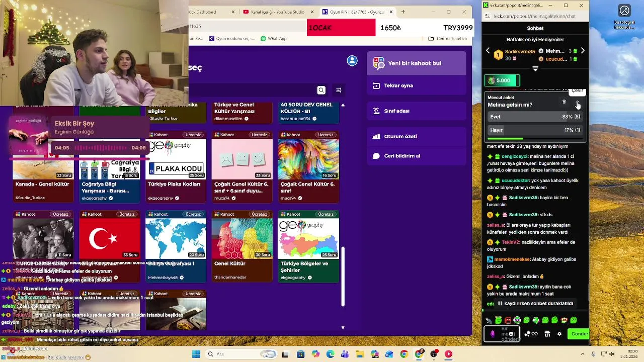
Task: Open the Windows Start menu
Action: tap(196, 354)
